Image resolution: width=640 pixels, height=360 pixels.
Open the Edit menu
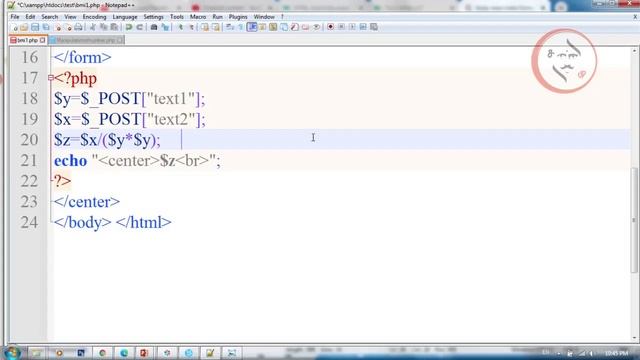coord(30,17)
